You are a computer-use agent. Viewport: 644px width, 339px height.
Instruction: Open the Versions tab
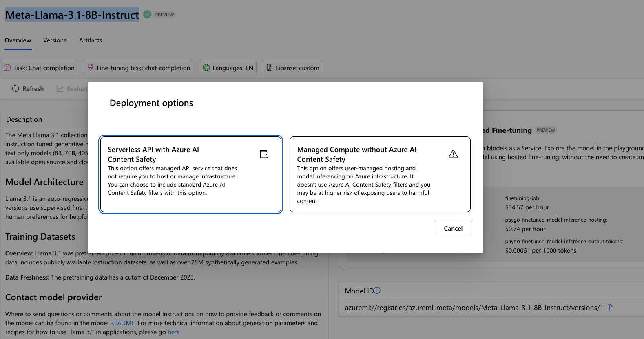(x=55, y=40)
